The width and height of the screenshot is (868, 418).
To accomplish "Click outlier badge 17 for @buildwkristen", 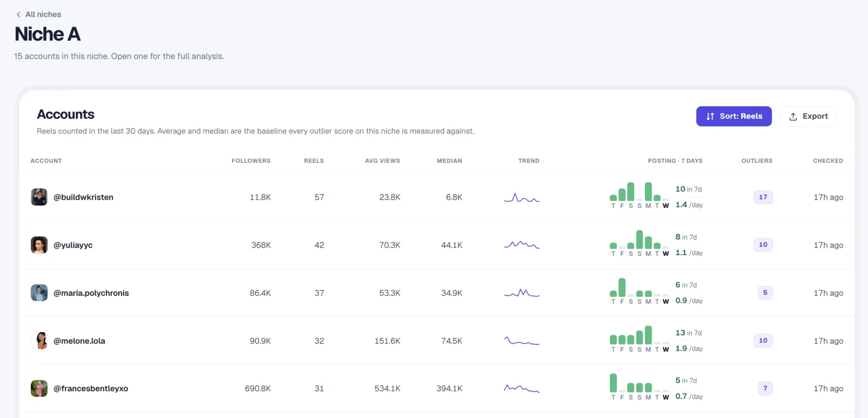I will (763, 197).
